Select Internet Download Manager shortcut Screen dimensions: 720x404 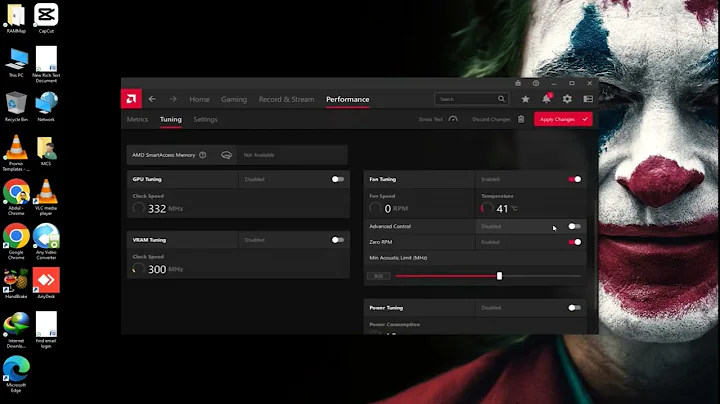(x=16, y=330)
